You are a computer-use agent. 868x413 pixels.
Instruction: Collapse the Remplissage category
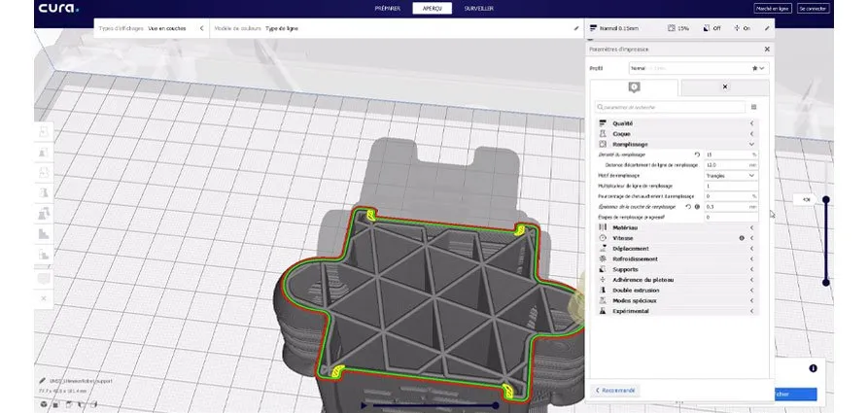(677, 145)
